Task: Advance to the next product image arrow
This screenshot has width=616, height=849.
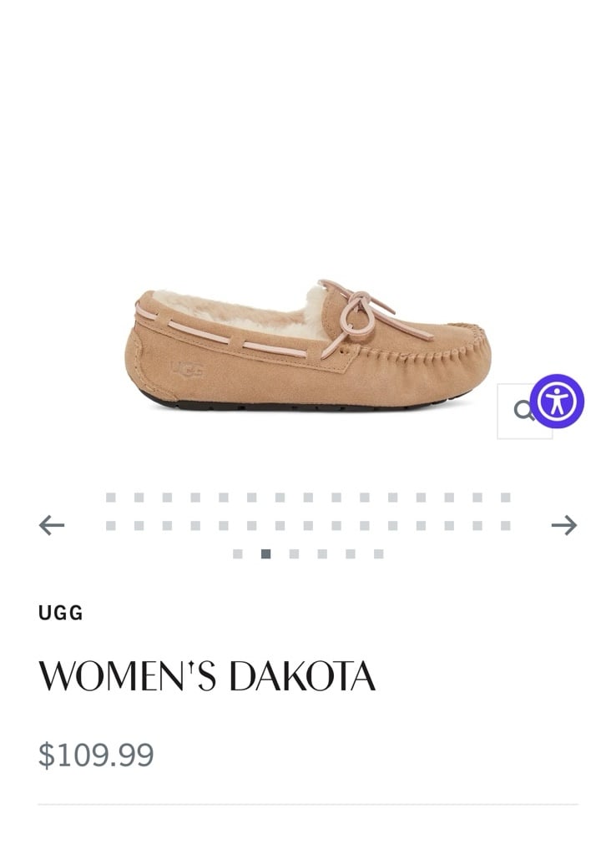Action: click(564, 525)
